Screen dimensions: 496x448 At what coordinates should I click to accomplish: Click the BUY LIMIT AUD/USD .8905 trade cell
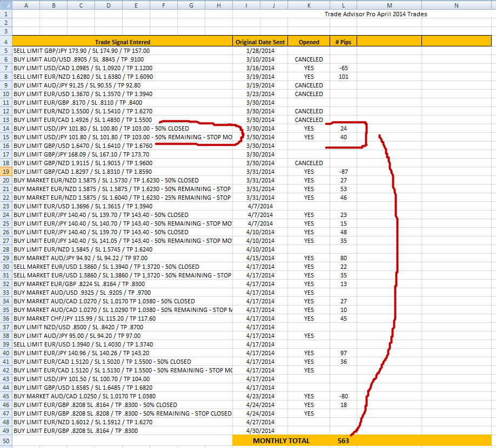pyautogui.click(x=123, y=59)
